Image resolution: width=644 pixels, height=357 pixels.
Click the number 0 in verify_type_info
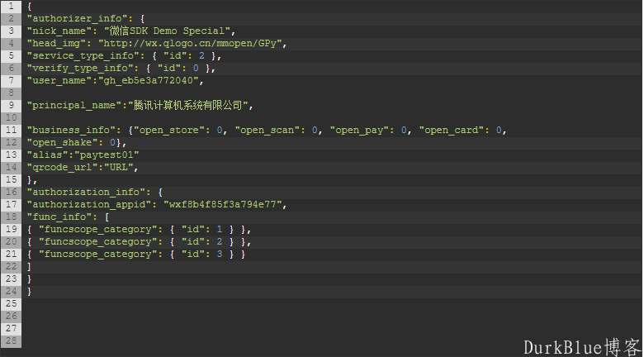(x=196, y=68)
